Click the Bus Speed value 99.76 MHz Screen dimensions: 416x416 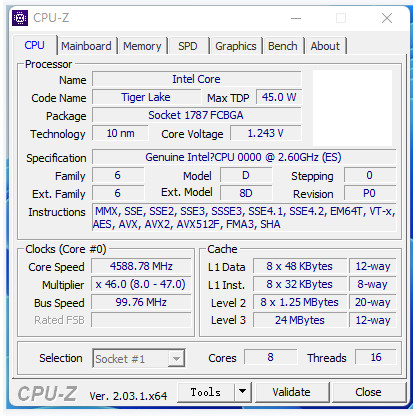141,302
